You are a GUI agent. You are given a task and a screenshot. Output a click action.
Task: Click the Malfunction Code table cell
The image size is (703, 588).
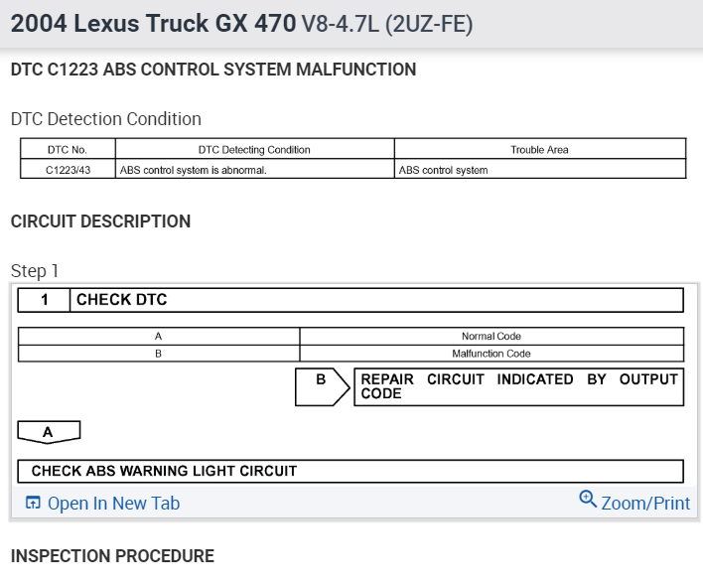[x=491, y=354]
